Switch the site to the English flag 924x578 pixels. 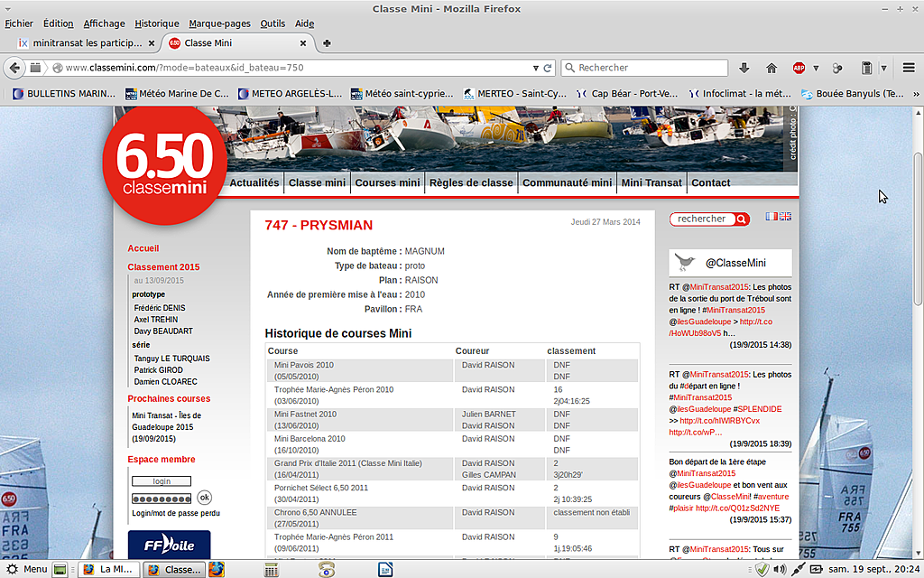786,217
